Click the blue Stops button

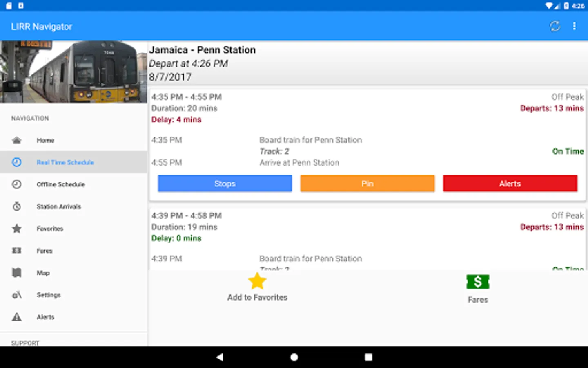click(x=225, y=184)
